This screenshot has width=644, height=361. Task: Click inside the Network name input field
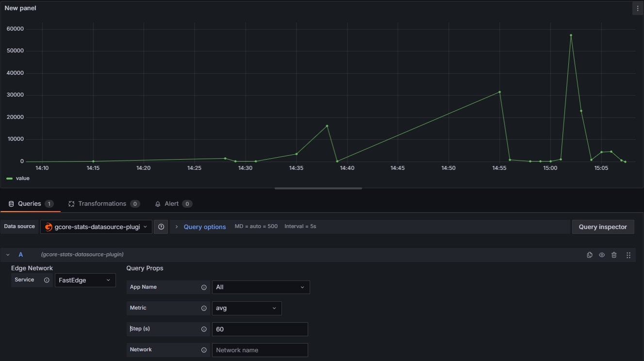tap(260, 350)
